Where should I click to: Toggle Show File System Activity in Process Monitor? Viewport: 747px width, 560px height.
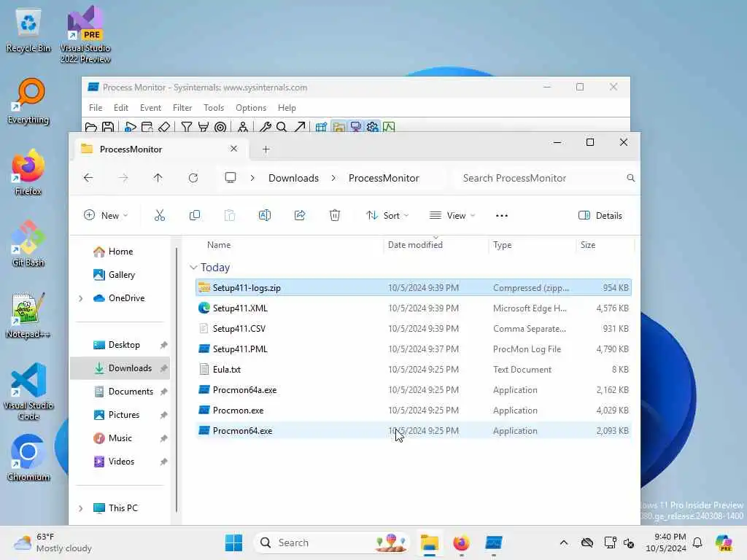tap(338, 127)
